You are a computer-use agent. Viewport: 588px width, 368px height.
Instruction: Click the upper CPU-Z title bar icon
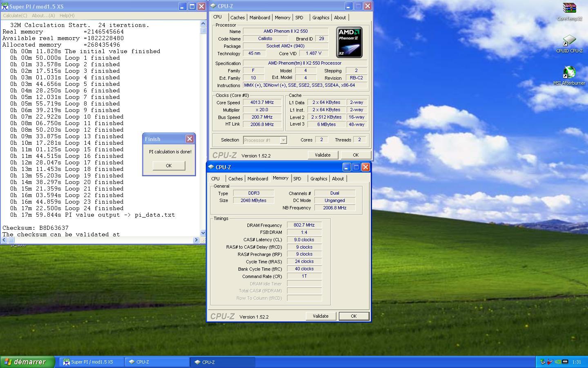(213, 6)
